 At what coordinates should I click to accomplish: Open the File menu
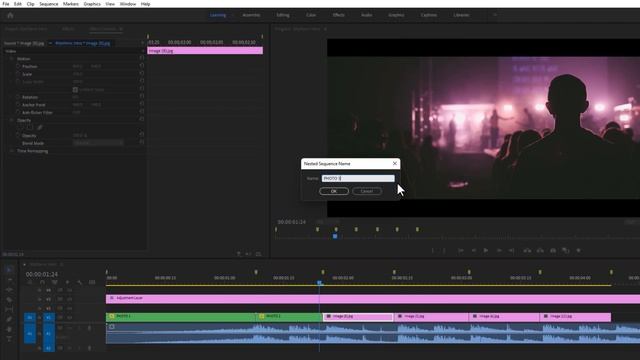coord(6,4)
